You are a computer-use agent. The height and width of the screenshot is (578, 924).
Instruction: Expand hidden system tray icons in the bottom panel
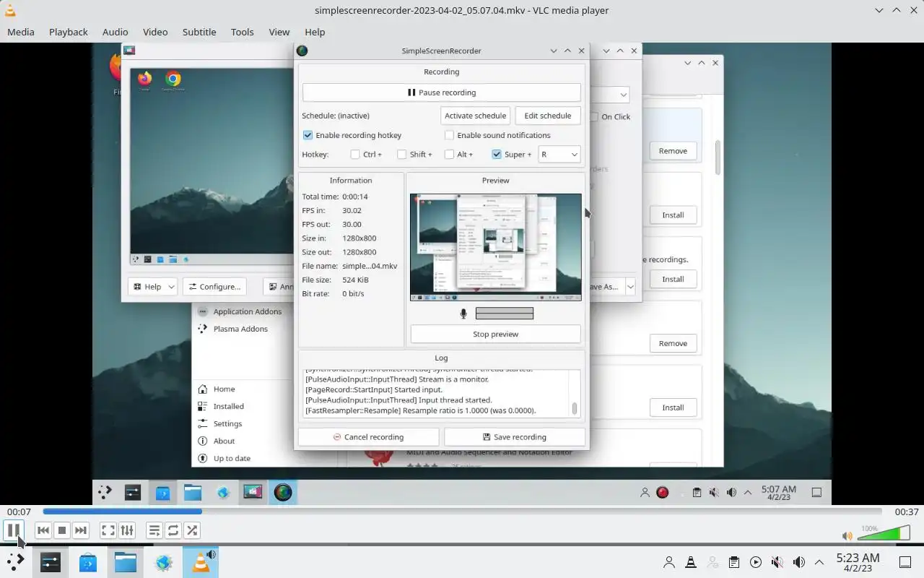pos(819,562)
